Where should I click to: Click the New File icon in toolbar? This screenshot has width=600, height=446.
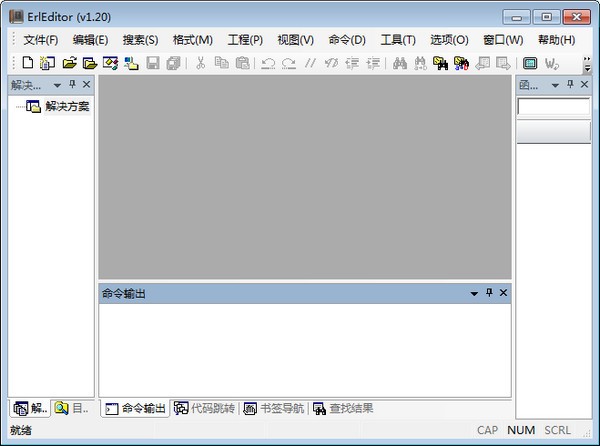[28, 63]
